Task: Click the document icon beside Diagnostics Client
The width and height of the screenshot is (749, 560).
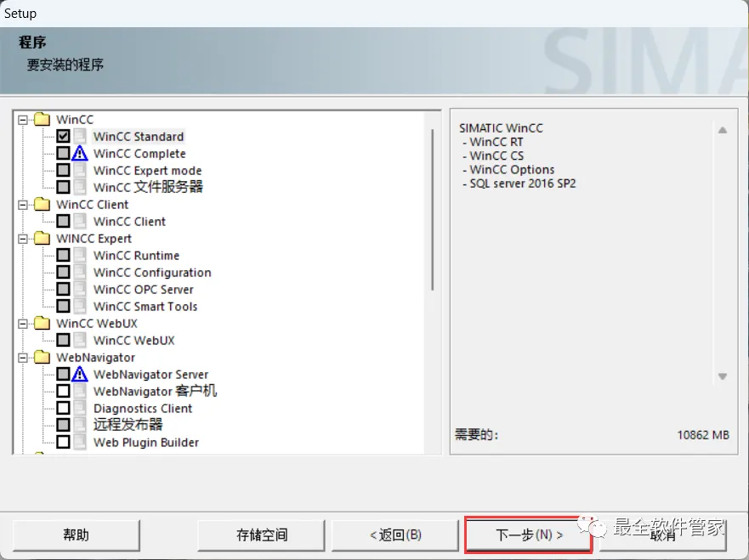Action: [x=80, y=408]
